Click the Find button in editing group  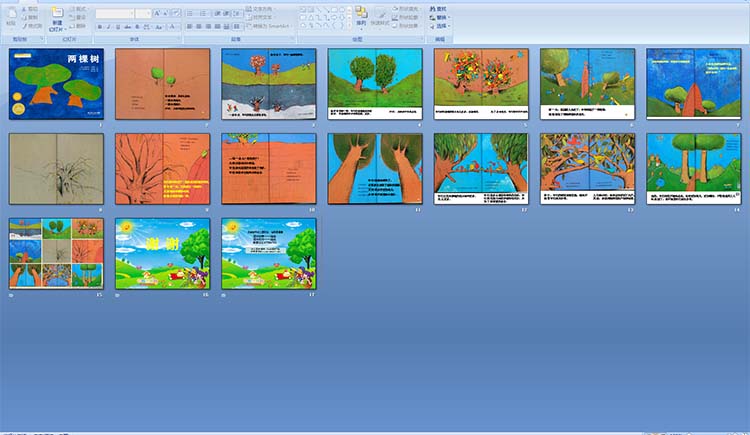438,9
